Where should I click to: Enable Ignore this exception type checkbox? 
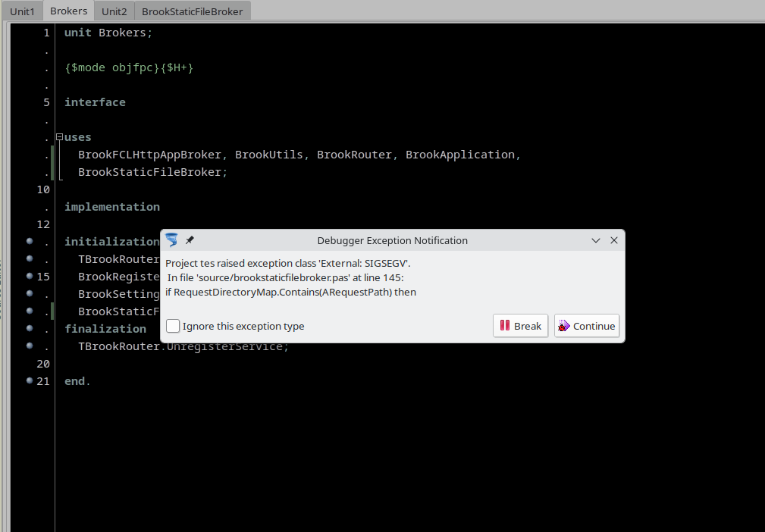tap(174, 326)
